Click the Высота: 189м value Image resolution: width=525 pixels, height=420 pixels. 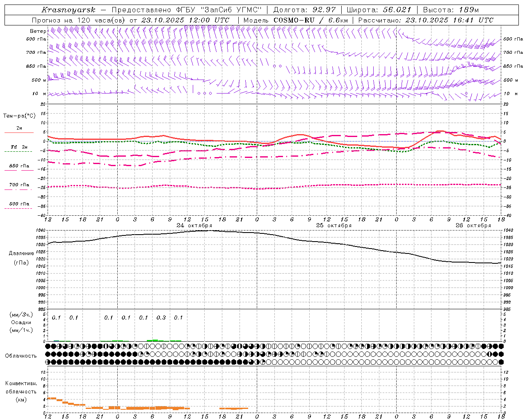pos(451,10)
